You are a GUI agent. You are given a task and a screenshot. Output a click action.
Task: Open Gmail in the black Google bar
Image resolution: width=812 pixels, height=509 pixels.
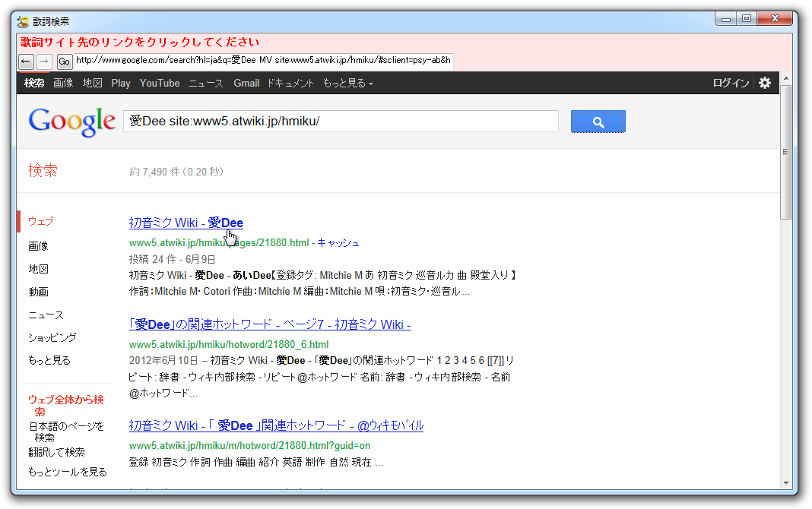[246, 84]
